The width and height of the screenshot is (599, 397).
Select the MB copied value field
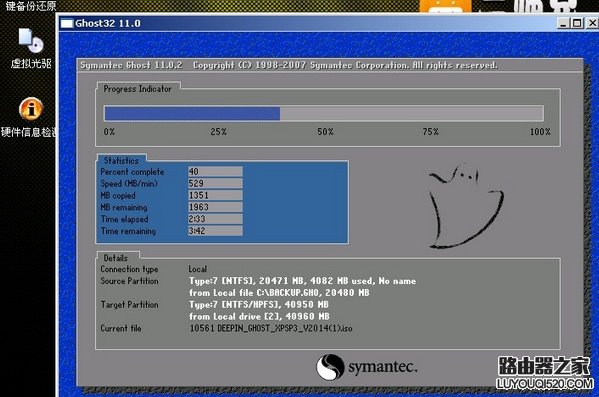click(x=215, y=195)
